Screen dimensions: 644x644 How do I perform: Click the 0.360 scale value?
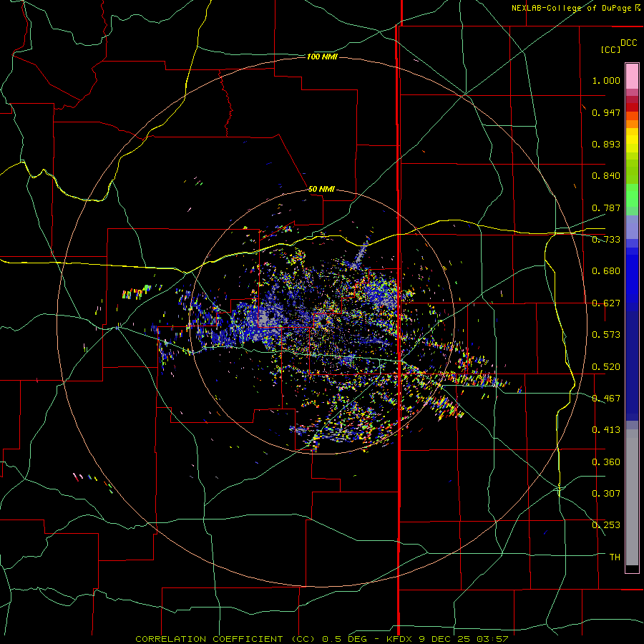pos(606,462)
